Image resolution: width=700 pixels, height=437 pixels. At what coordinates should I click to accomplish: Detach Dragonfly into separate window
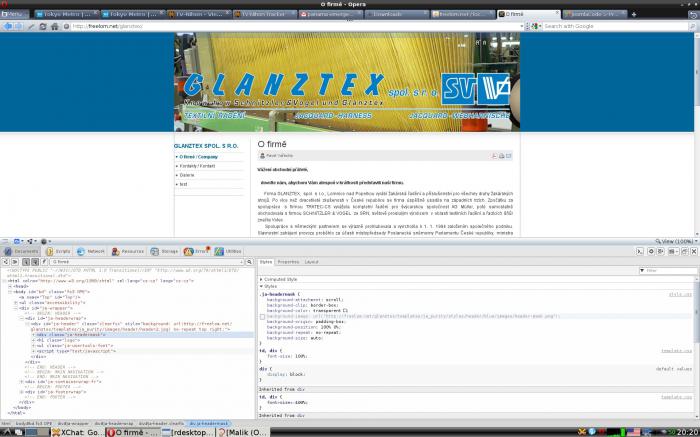pos(685,252)
